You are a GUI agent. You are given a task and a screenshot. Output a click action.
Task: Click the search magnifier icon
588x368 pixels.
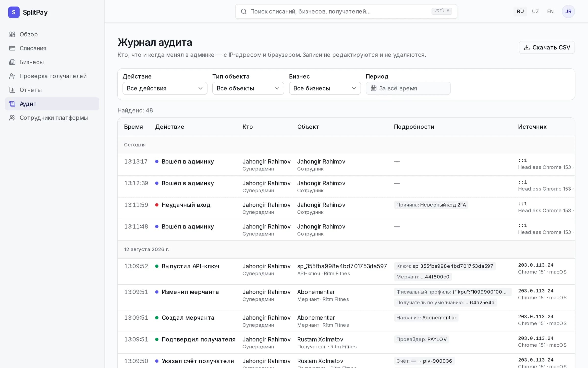pyautogui.click(x=244, y=11)
